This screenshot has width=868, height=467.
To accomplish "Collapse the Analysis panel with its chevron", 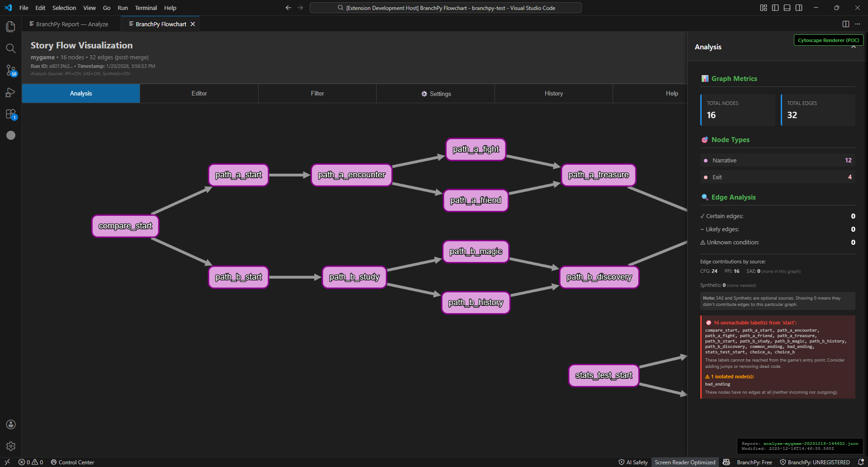I will click(x=854, y=47).
